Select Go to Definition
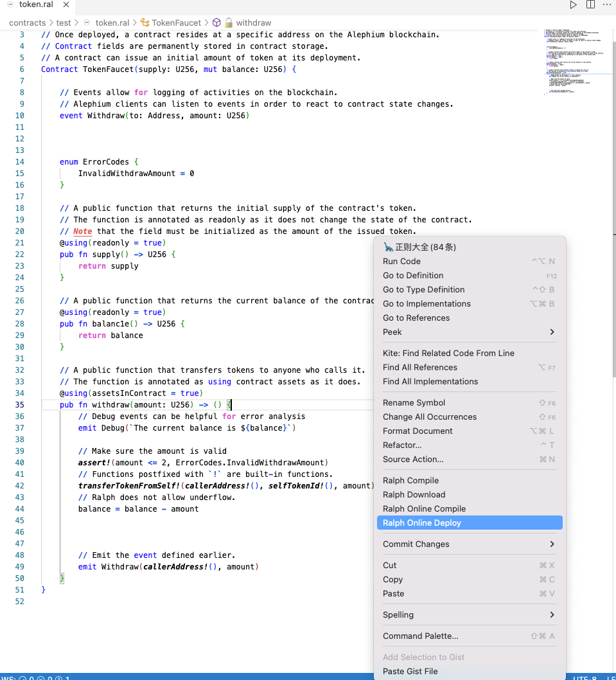616x680 pixels. tap(470, 275)
